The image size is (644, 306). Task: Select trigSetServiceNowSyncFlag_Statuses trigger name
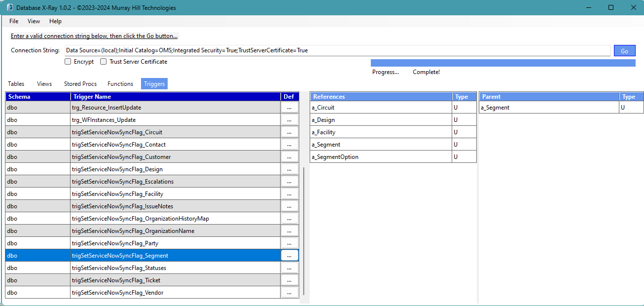(175, 268)
